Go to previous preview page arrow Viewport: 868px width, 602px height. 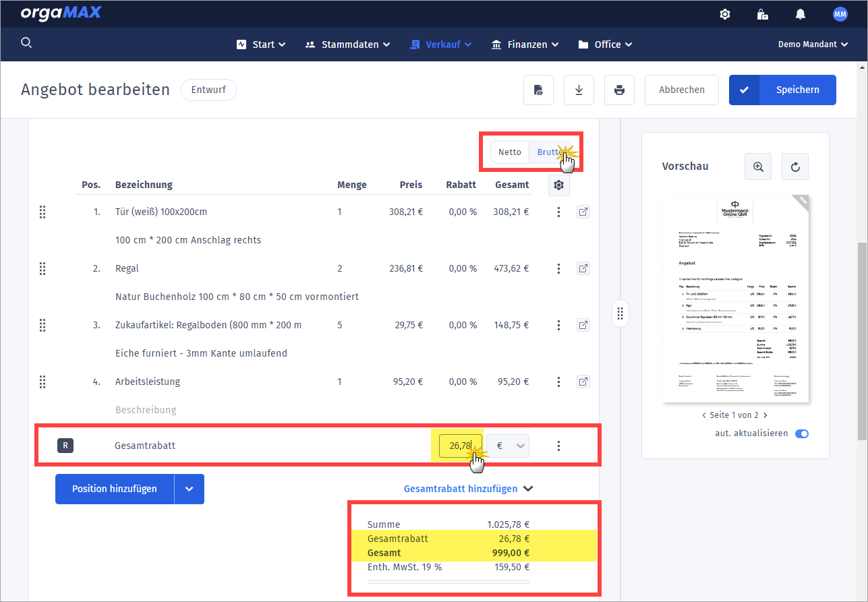(704, 415)
